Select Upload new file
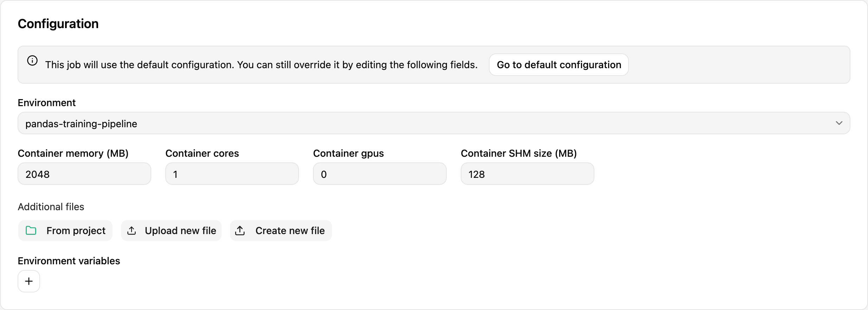The height and width of the screenshot is (310, 868). [171, 231]
